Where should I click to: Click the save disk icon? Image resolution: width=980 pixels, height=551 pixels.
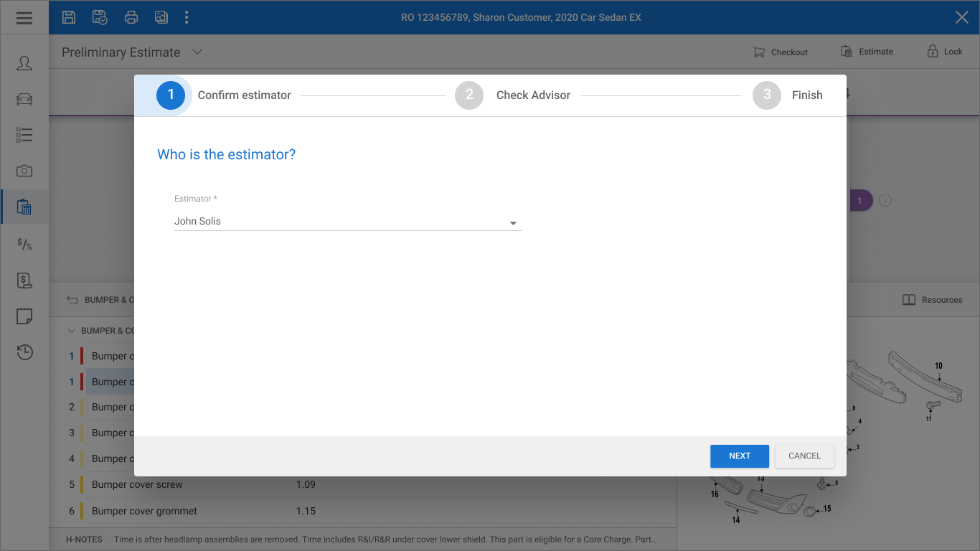pos(69,17)
